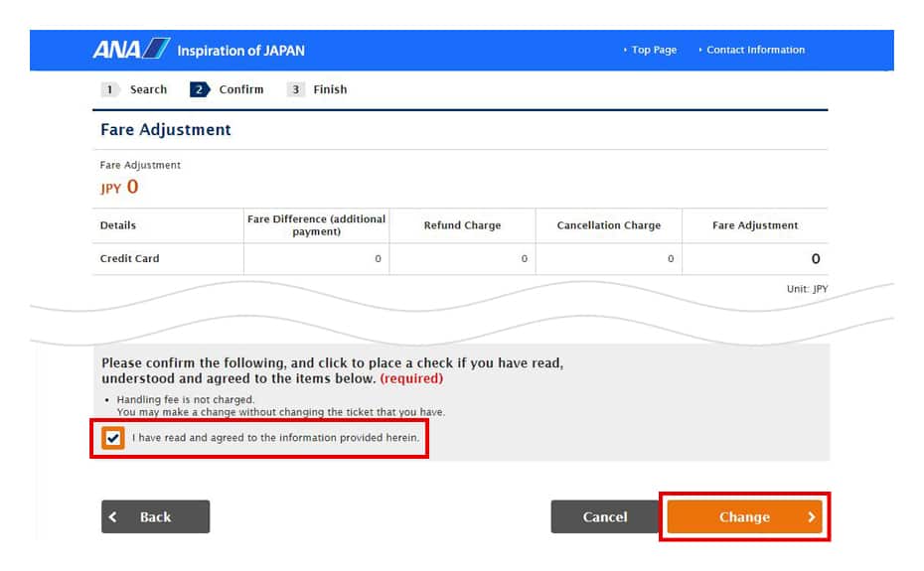Viewport: 924px width, 571px height.
Task: Click the step 2 number badge
Action: pos(200,89)
